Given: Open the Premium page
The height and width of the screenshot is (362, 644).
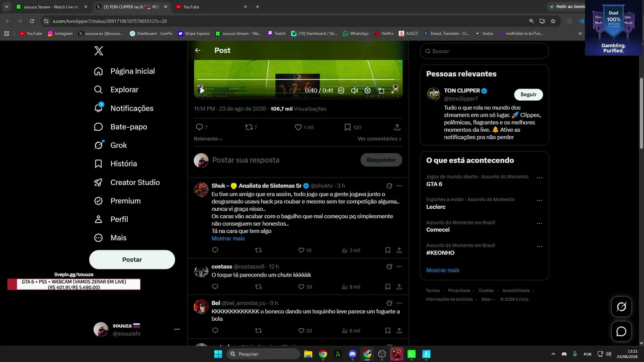Looking at the screenshot, I should click(117, 201).
